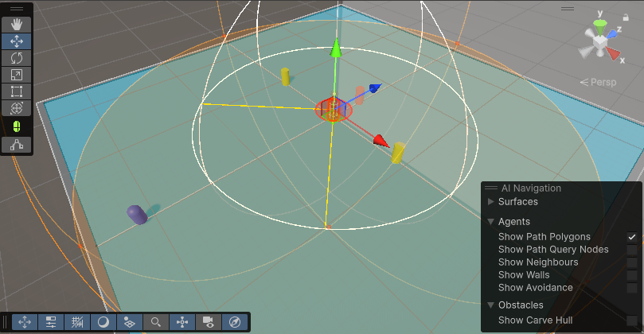Select the Scale tool
This screenshot has height=334, width=644.
17,75
